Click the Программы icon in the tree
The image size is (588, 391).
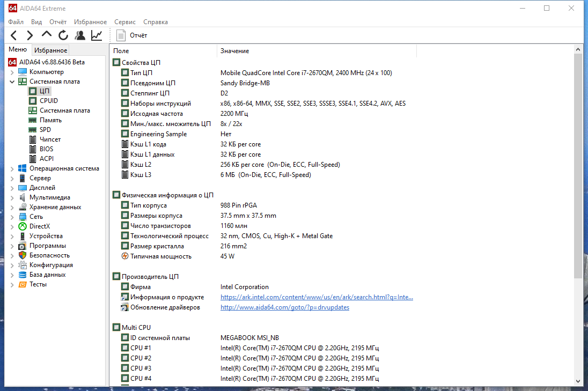click(x=23, y=246)
